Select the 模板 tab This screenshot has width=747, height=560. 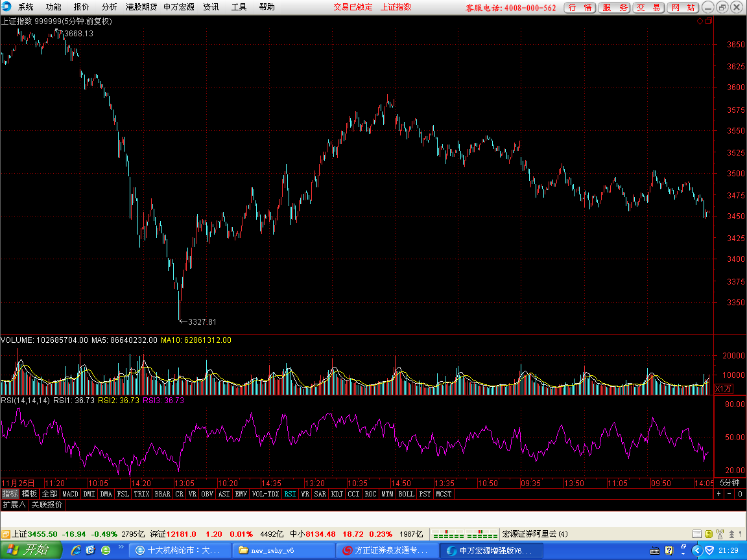[x=29, y=494]
